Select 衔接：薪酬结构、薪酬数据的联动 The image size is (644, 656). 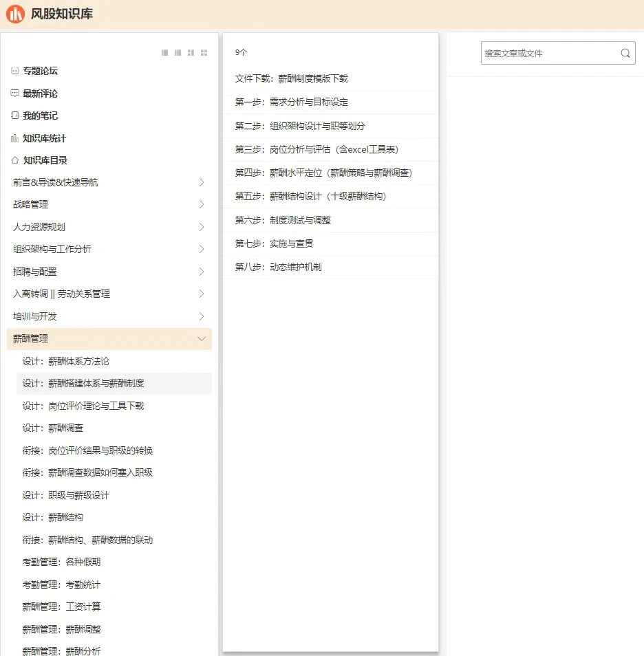coord(87,540)
